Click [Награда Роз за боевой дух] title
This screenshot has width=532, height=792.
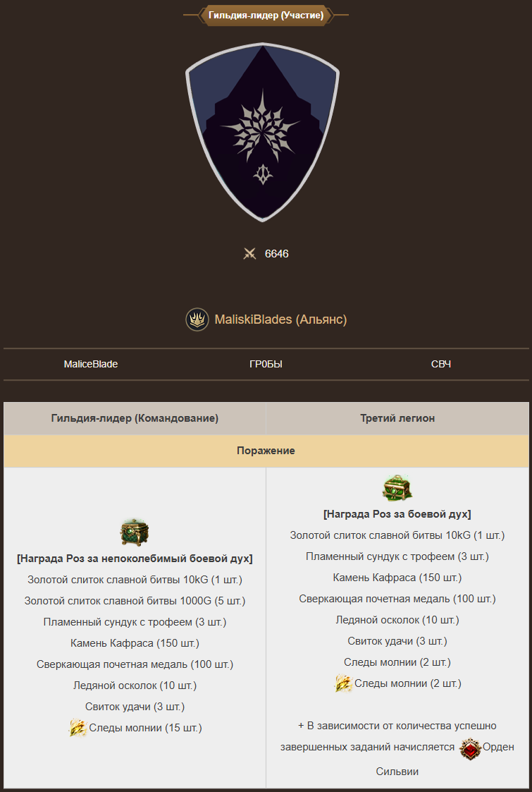(397, 514)
